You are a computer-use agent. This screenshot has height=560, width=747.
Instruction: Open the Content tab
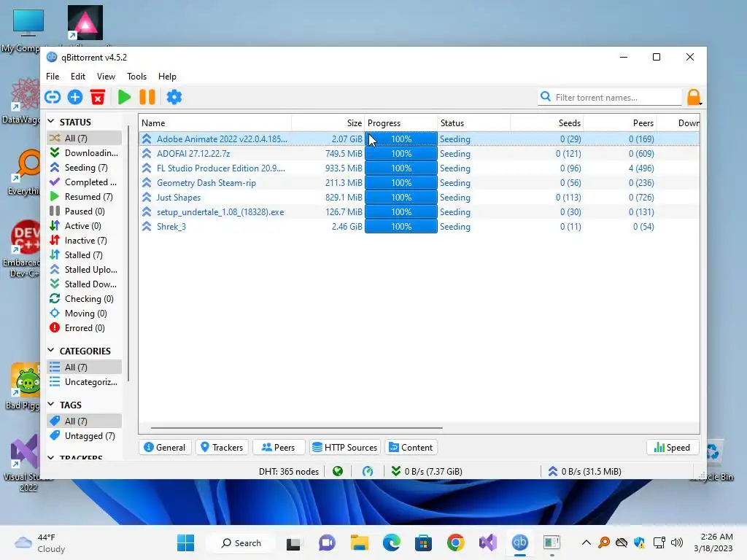pyautogui.click(x=411, y=447)
